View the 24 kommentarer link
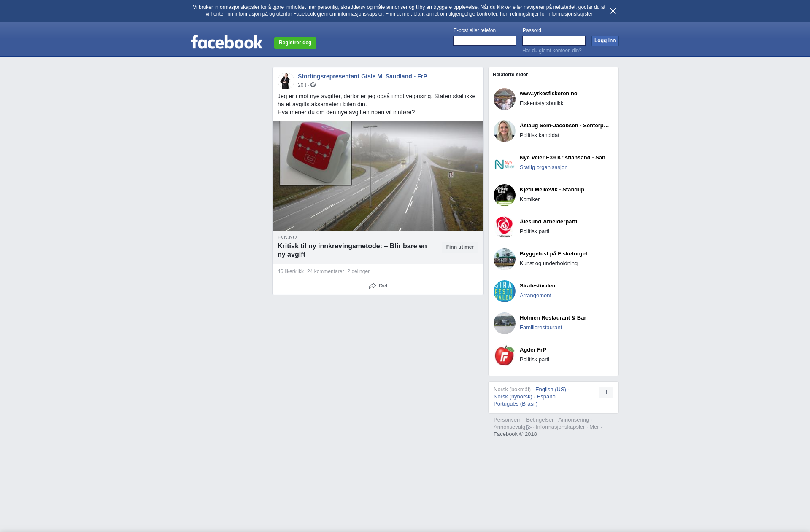This screenshot has height=532, width=810. pyautogui.click(x=325, y=271)
